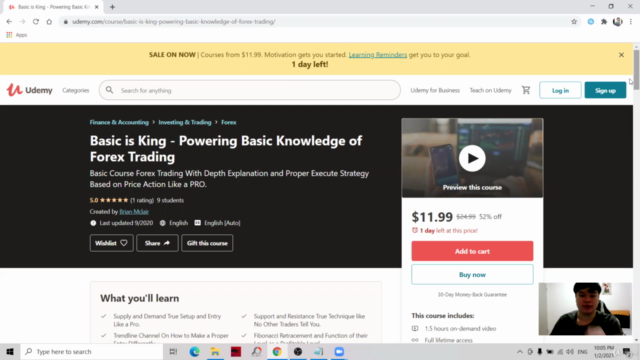The image size is (640, 360).
Task: Open the browser home icon
Action: pyautogui.click(x=49, y=22)
